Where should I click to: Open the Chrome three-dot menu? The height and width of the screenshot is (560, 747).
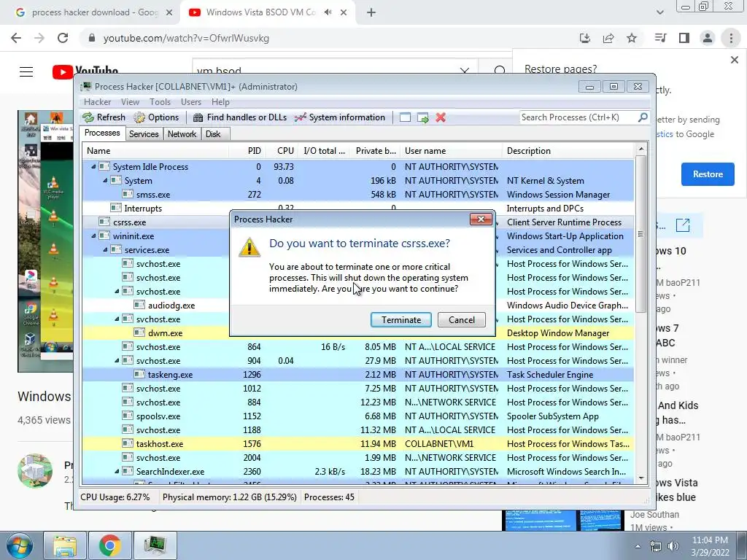pyautogui.click(x=731, y=38)
